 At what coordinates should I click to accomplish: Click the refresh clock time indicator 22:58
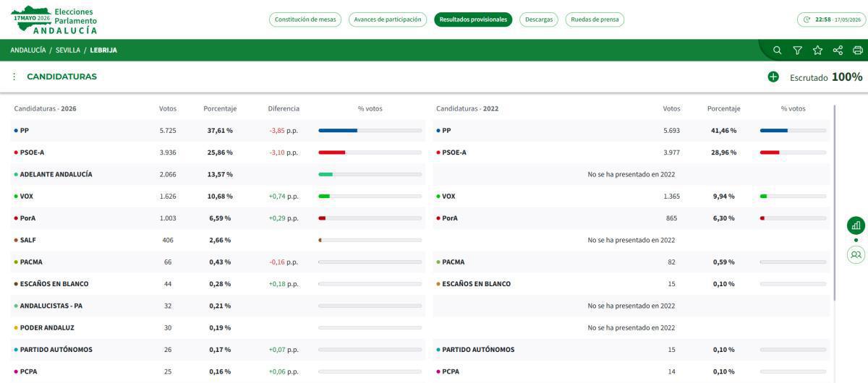pos(830,20)
